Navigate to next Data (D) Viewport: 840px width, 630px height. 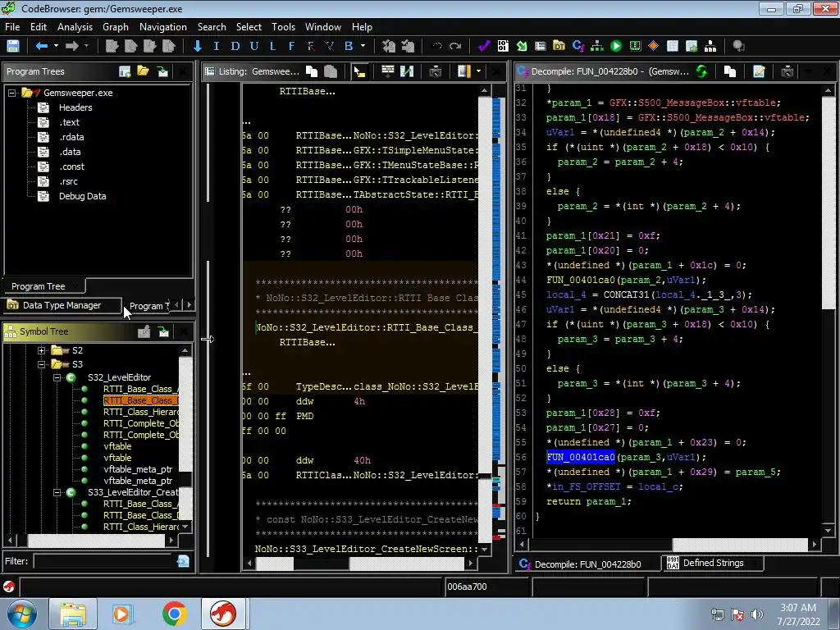(235, 46)
